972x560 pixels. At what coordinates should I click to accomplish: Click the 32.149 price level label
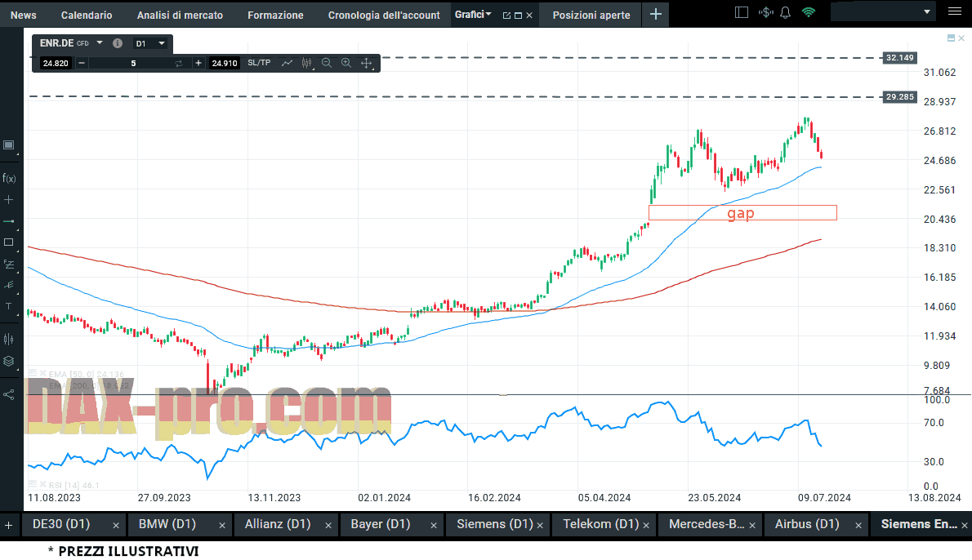[899, 58]
